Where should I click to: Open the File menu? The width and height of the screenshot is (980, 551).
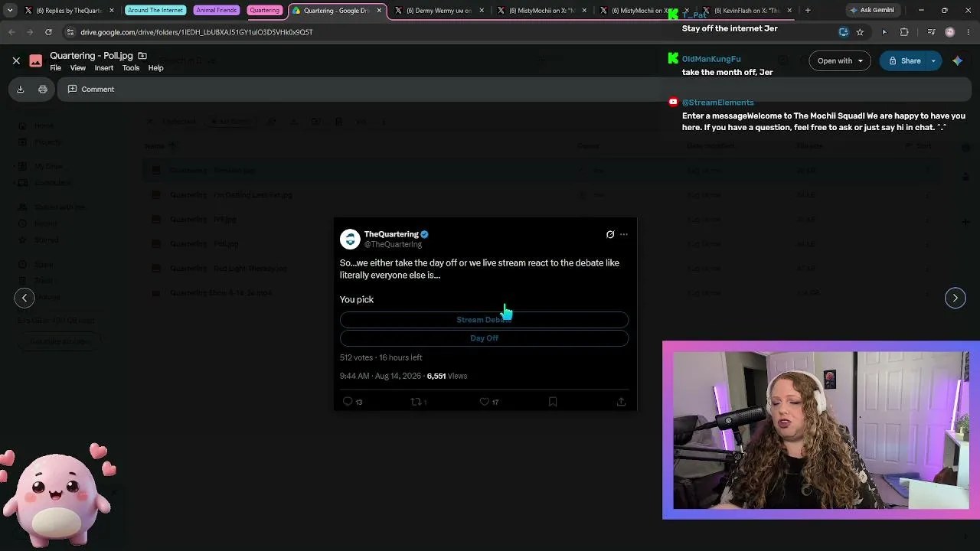[56, 68]
